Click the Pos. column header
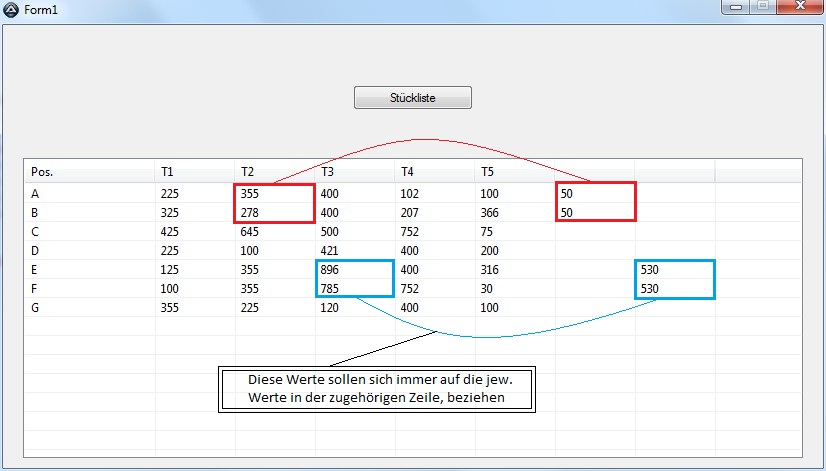The image size is (826, 471). (x=90, y=171)
